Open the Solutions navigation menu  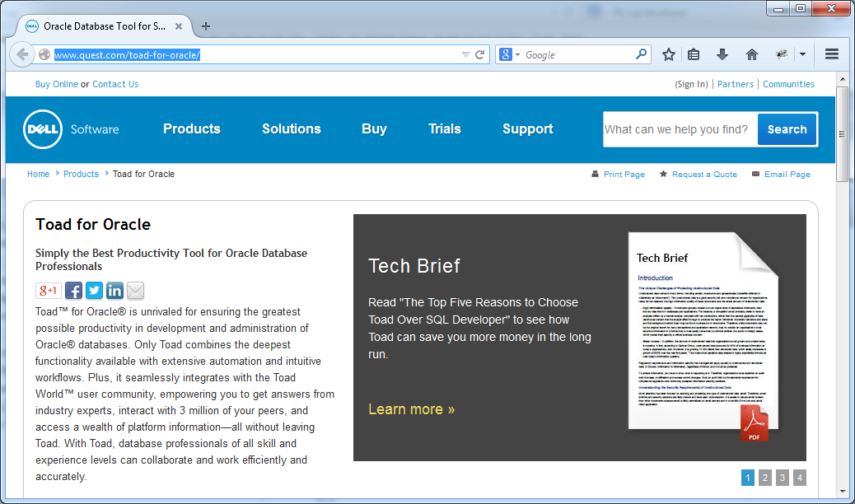click(292, 128)
